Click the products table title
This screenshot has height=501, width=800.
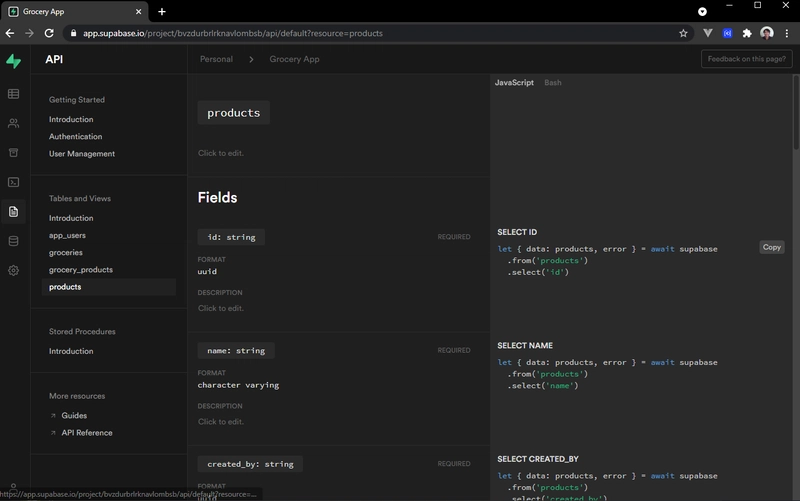(x=234, y=113)
